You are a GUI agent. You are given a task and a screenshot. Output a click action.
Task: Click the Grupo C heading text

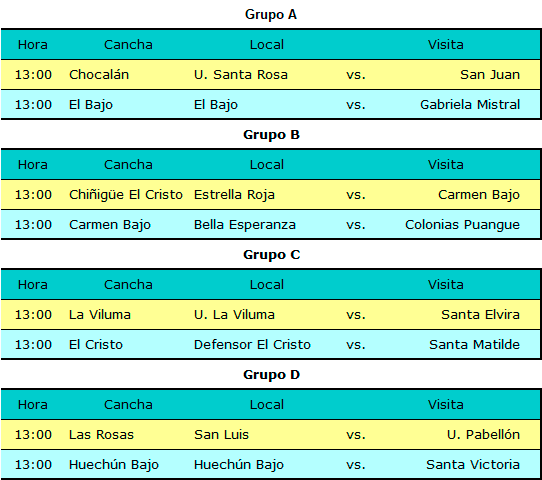271,255
